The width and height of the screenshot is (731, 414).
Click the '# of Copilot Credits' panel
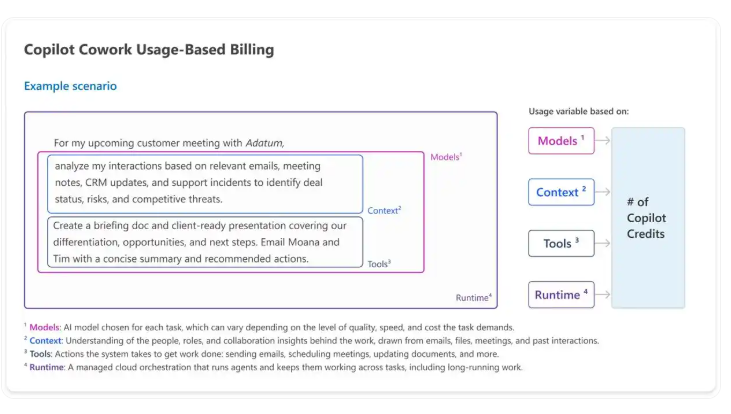click(648, 218)
